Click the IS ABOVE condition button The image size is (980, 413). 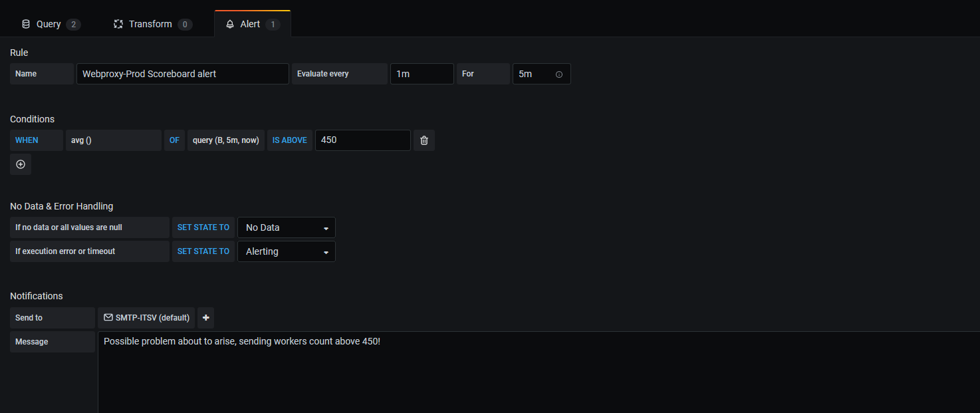tap(289, 140)
